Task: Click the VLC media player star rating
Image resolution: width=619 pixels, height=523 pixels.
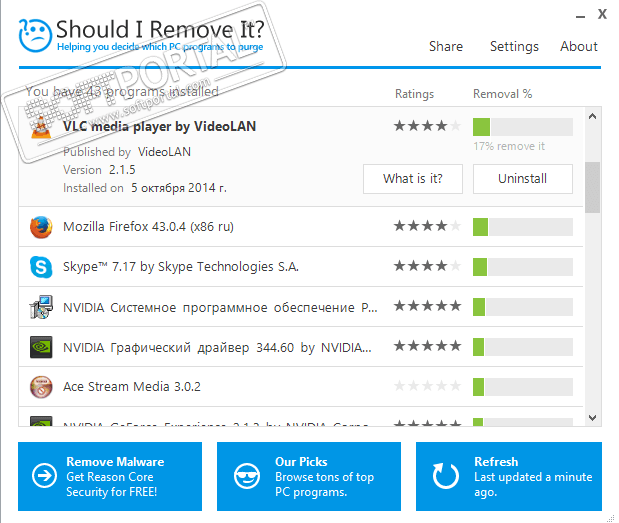Action: tap(427, 126)
